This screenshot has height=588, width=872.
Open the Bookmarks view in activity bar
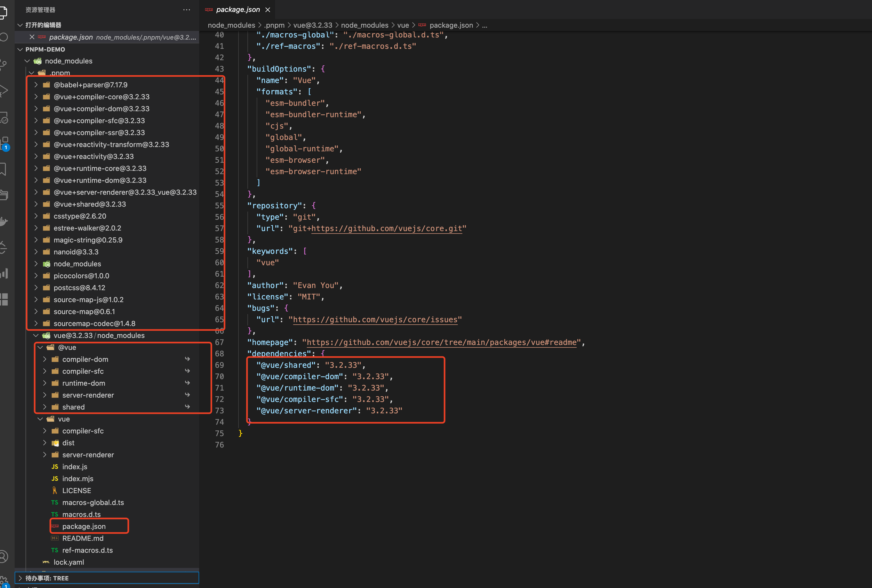pos(3,169)
